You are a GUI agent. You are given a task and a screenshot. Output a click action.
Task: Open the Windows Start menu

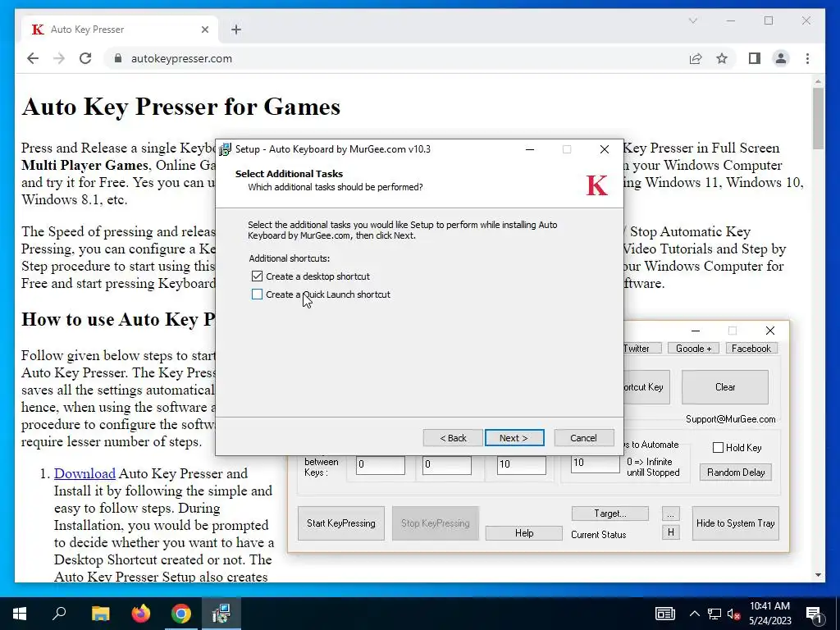(x=20, y=614)
